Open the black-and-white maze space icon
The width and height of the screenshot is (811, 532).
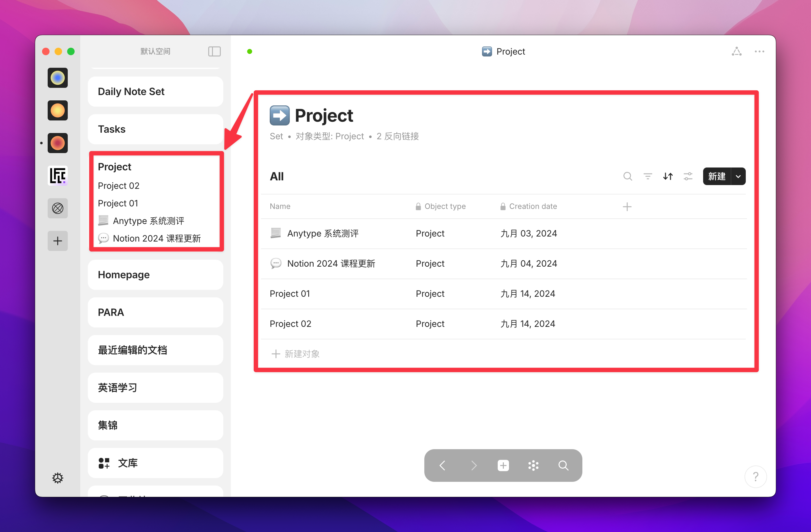pos(58,176)
